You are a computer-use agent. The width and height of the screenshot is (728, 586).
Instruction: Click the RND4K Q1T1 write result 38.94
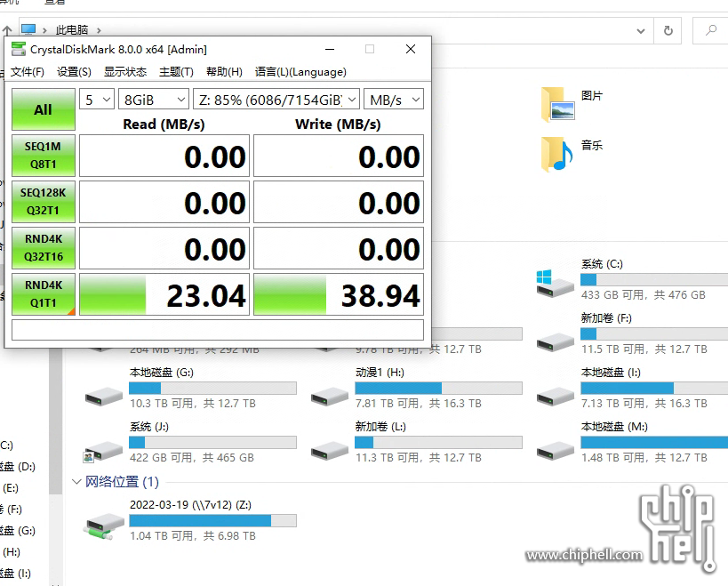(x=339, y=294)
